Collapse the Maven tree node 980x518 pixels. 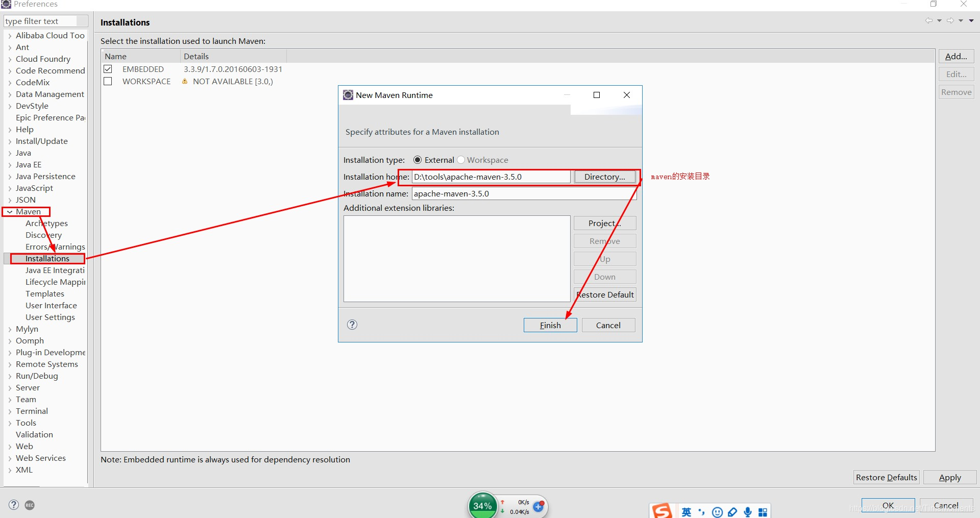[10, 212]
